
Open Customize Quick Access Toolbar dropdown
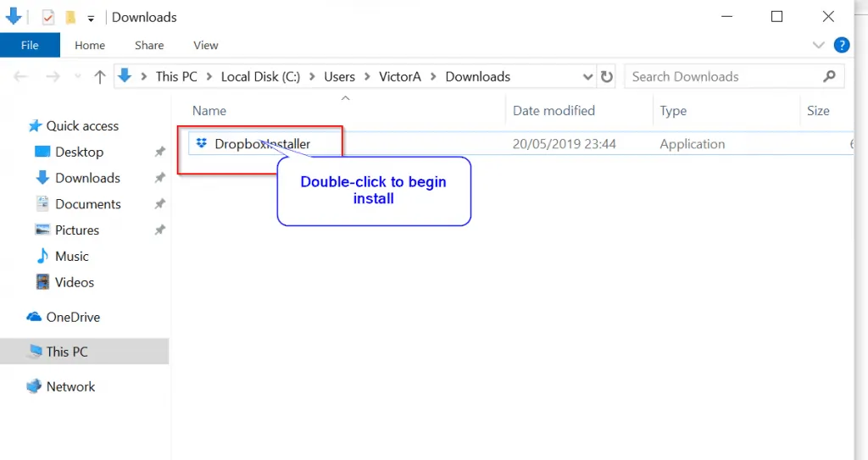(91, 18)
